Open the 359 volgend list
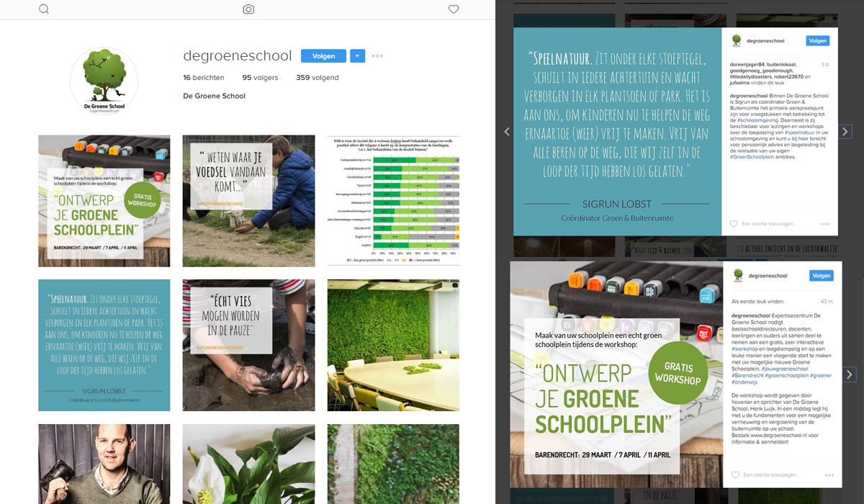Viewport: 864px width, 504px height. (318, 78)
